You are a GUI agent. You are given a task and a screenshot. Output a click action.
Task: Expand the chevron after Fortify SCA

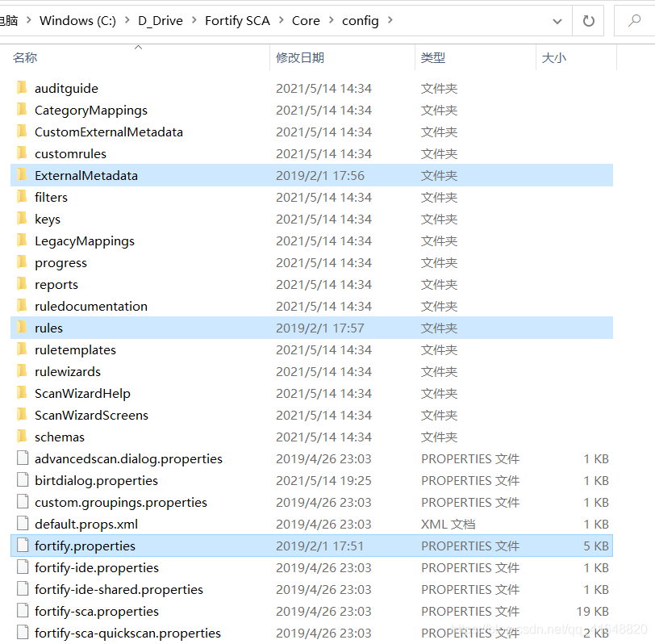tap(281, 20)
